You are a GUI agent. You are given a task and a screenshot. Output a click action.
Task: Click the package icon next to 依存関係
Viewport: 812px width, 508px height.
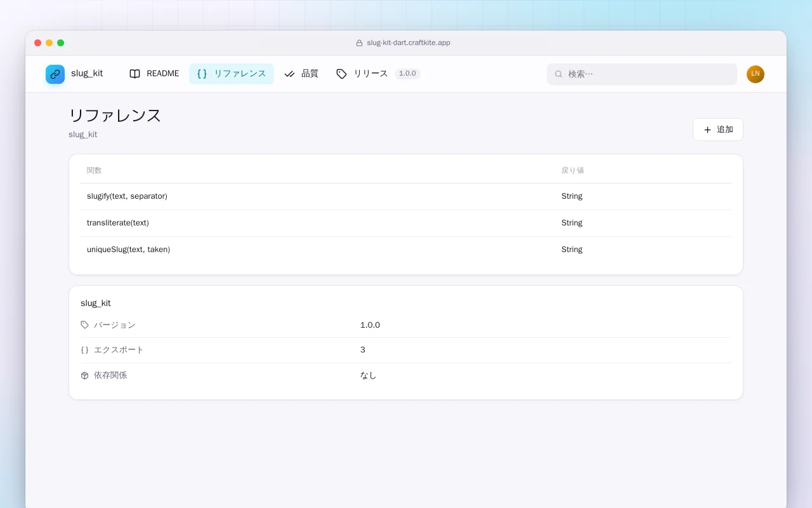pos(85,375)
